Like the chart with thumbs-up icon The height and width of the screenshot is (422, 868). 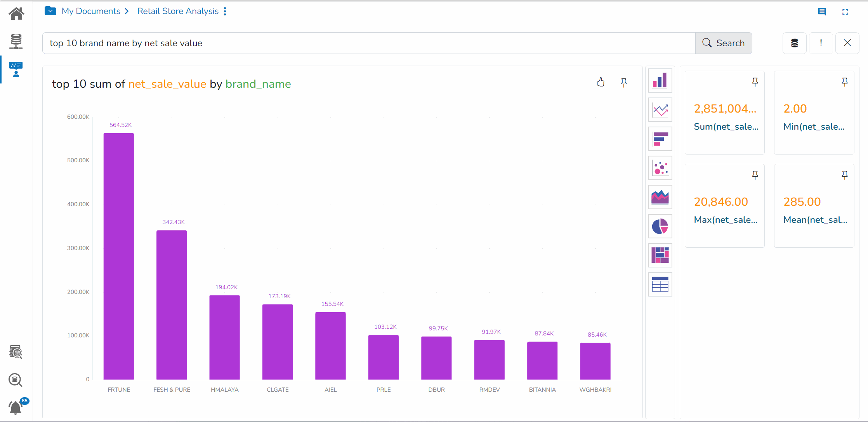point(601,82)
